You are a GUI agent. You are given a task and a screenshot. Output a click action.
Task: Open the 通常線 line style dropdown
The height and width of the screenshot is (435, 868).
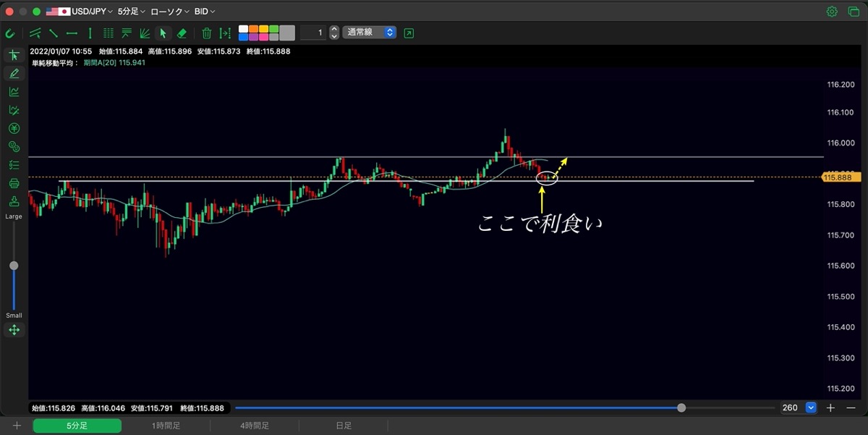coord(370,33)
